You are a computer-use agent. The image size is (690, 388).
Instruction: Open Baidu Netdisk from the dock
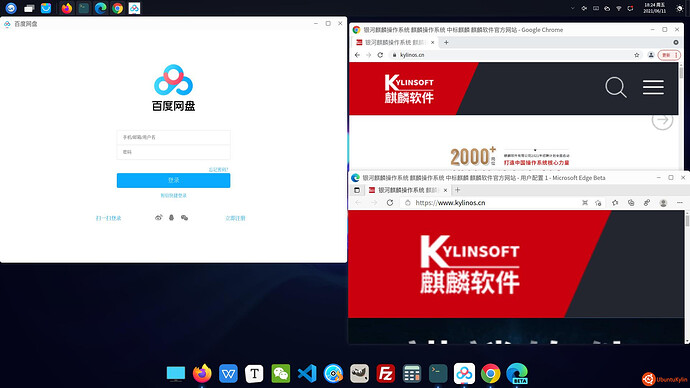[x=464, y=373]
